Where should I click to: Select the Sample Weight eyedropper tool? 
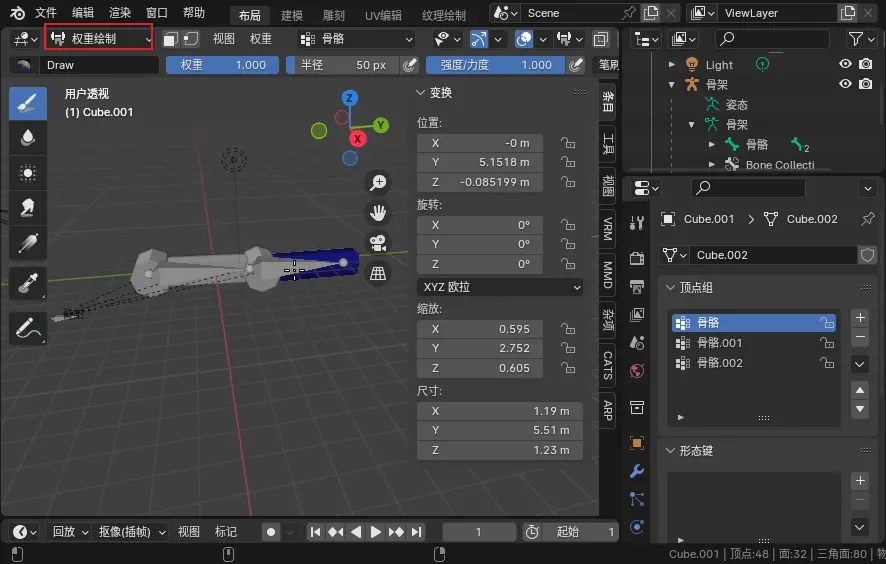point(28,283)
